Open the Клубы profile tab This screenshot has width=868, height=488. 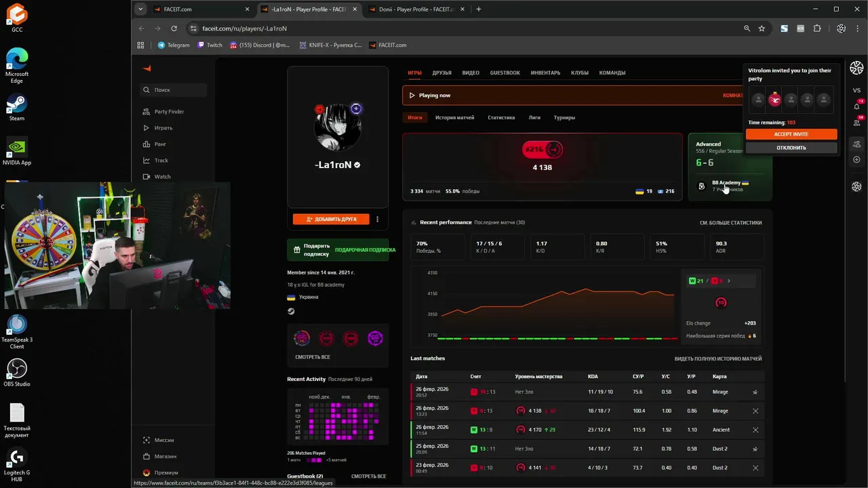[x=580, y=73]
